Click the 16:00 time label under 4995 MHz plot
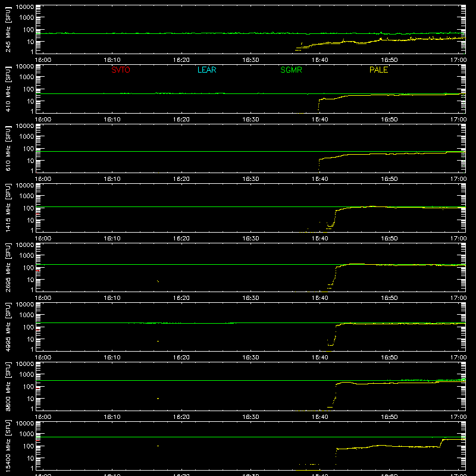This screenshot has height=476, width=476. (x=43, y=358)
